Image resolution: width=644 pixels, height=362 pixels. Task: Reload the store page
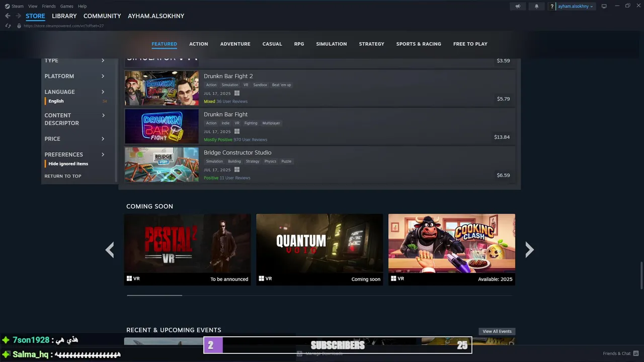coord(8,26)
